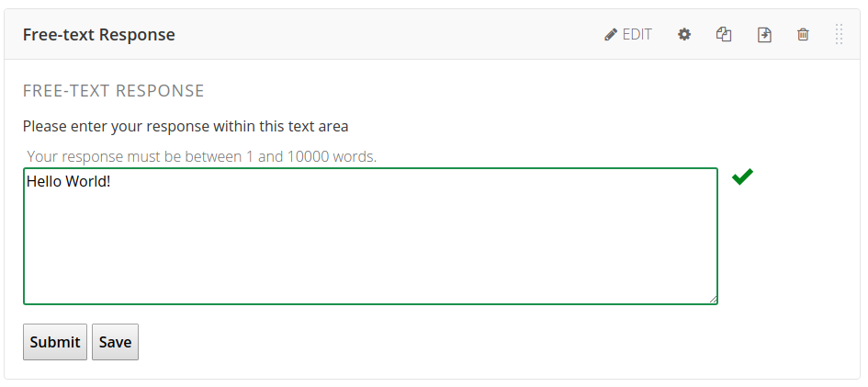Click the dotted drag handle

tap(839, 35)
